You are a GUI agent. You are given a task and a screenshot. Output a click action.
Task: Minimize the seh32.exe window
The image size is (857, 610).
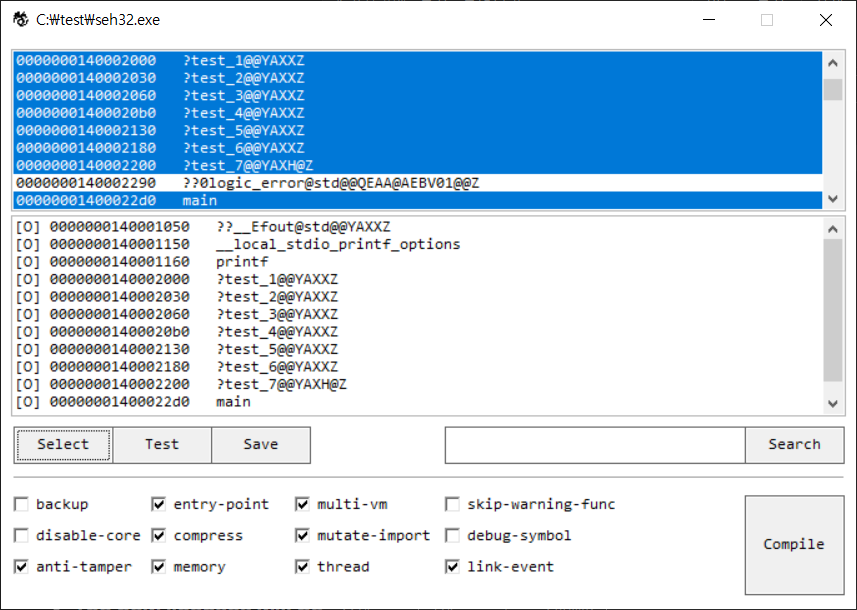pyautogui.click(x=709, y=20)
